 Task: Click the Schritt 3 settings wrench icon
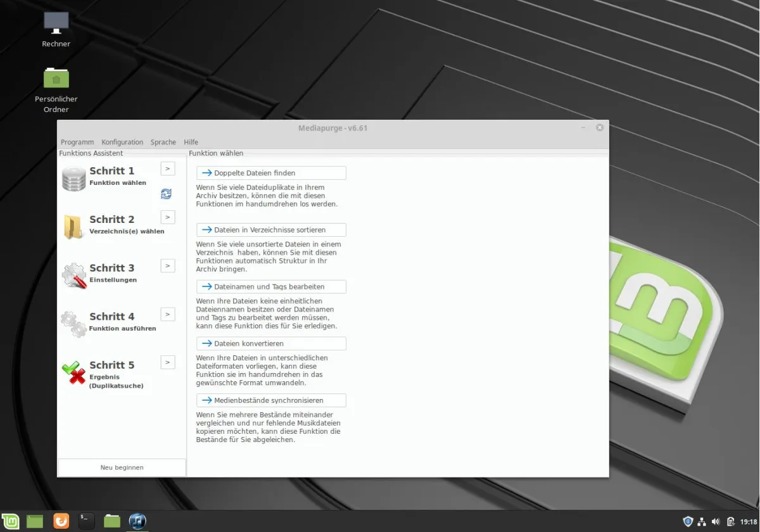(73, 275)
